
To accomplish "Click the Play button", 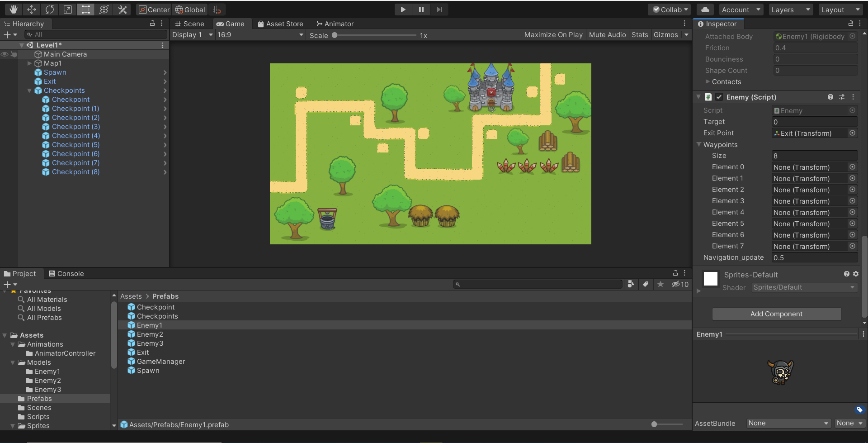I will tap(403, 10).
